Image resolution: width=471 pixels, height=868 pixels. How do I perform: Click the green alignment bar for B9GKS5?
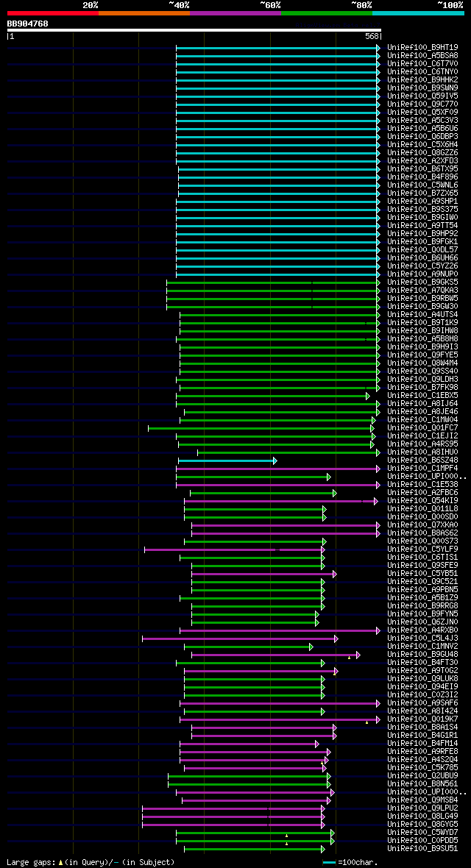pyautogui.click(x=273, y=282)
